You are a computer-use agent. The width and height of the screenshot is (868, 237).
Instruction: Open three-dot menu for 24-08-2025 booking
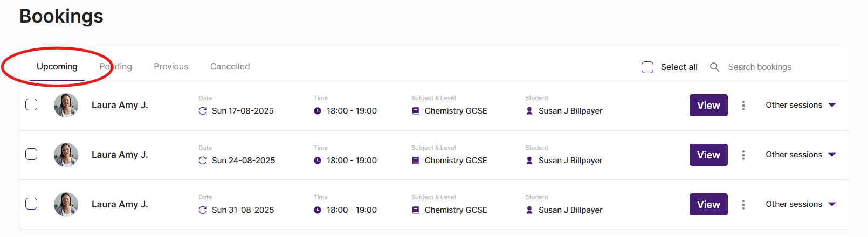point(743,155)
